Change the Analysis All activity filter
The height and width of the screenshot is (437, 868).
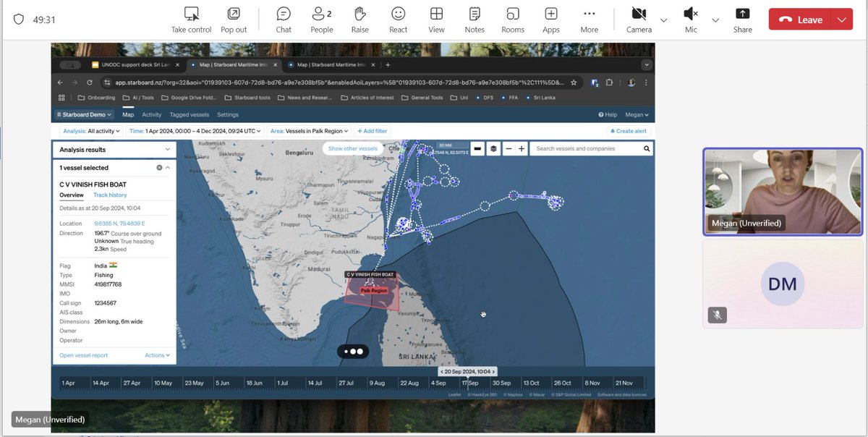tap(91, 131)
